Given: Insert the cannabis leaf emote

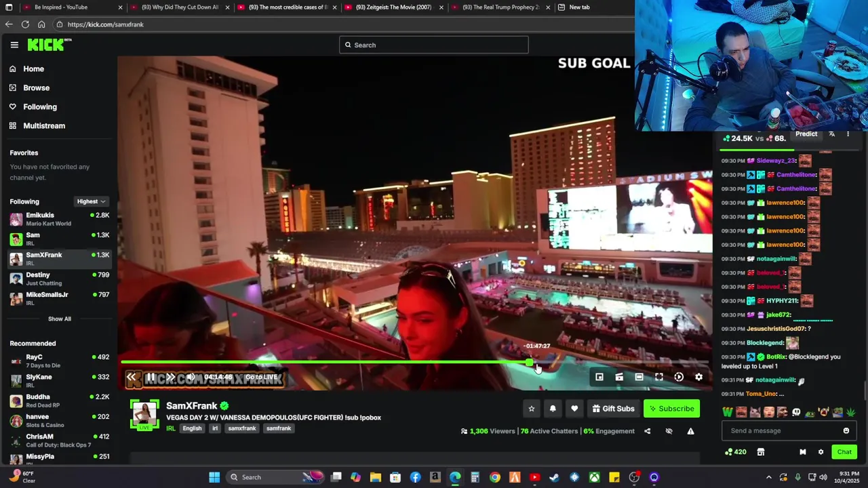Looking at the screenshot, I should [x=850, y=412].
